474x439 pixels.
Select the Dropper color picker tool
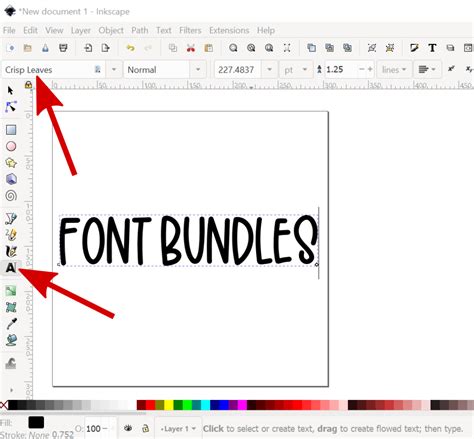tap(12, 323)
